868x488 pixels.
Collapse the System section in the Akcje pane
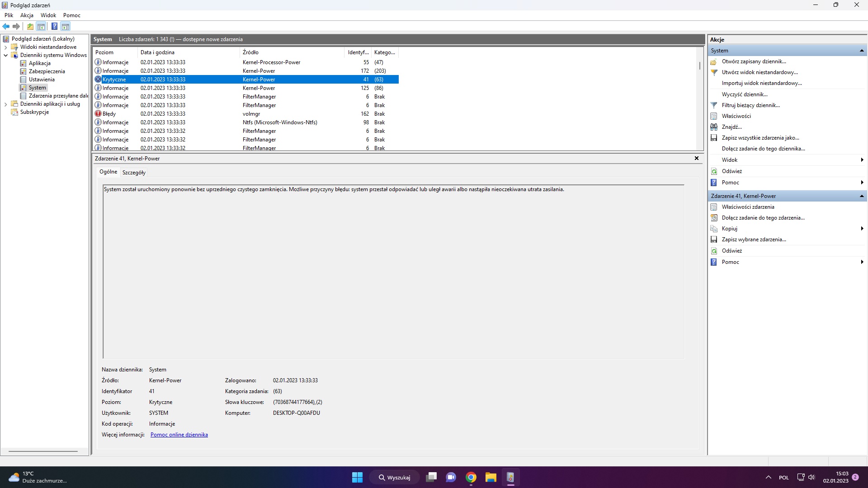tap(863, 50)
